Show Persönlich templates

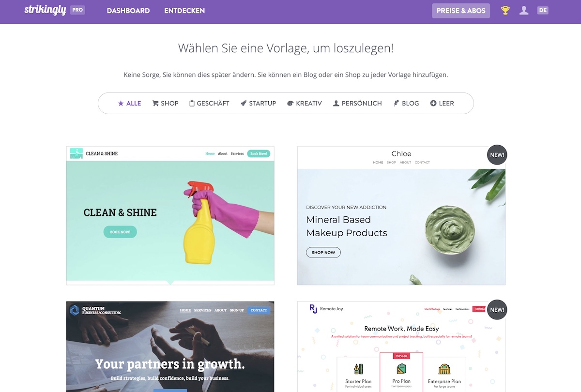(x=357, y=103)
